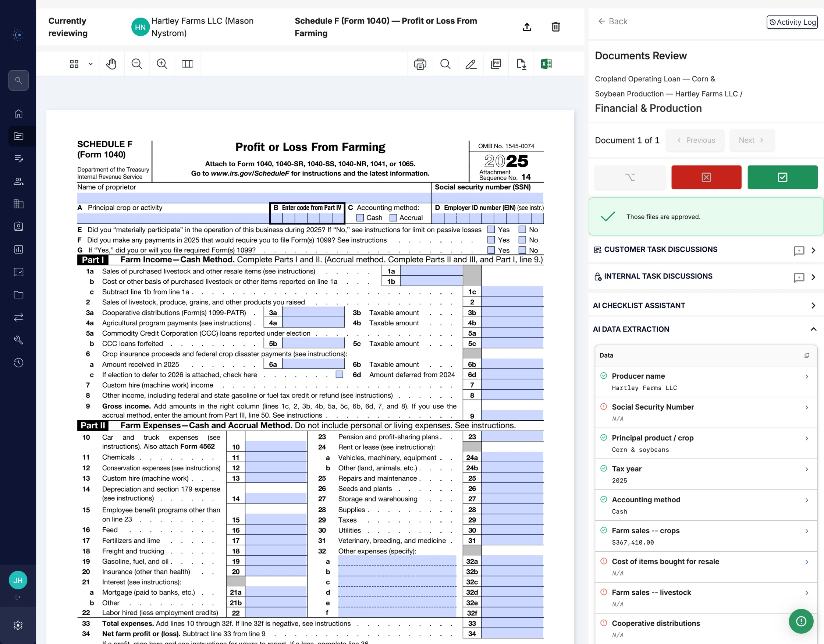The image size is (824, 644).
Task: Copy the extracted Data panel contents
Action: pyautogui.click(x=807, y=355)
